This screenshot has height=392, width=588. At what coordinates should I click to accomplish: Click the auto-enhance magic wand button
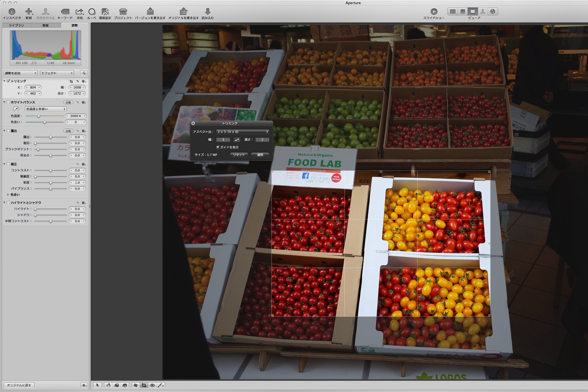[x=83, y=73]
